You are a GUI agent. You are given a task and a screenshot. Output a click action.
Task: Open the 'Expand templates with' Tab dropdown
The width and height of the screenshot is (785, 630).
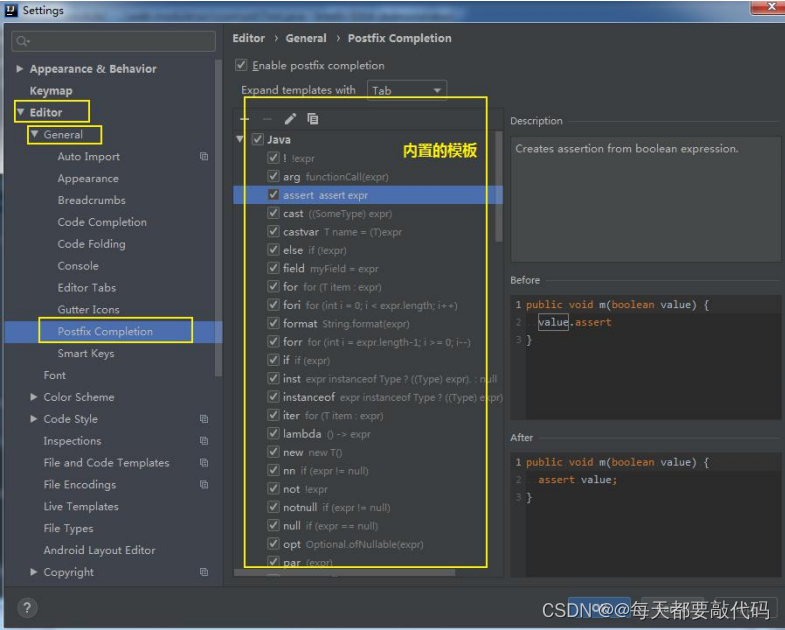(x=407, y=91)
